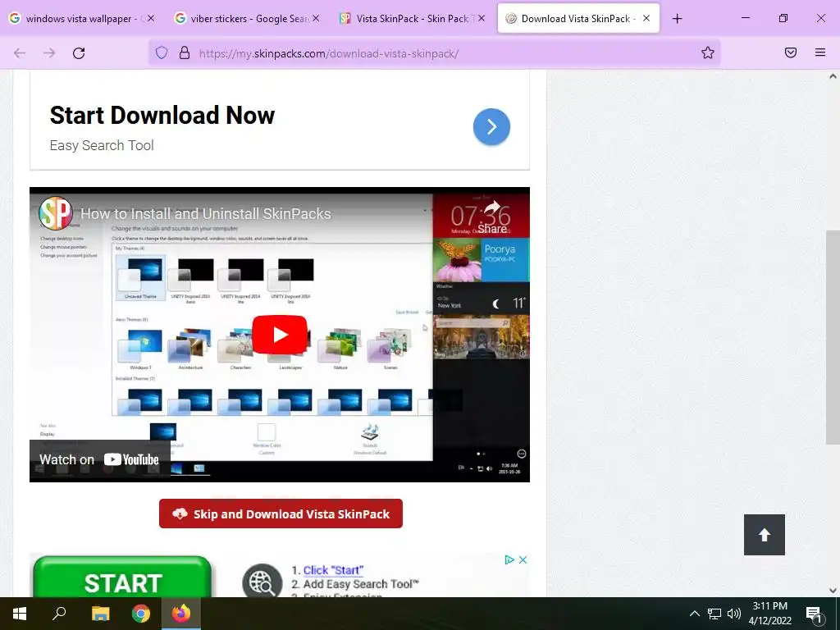Click the blue arrow next to Start Download Now
The height and width of the screenshot is (630, 840).
(491, 127)
